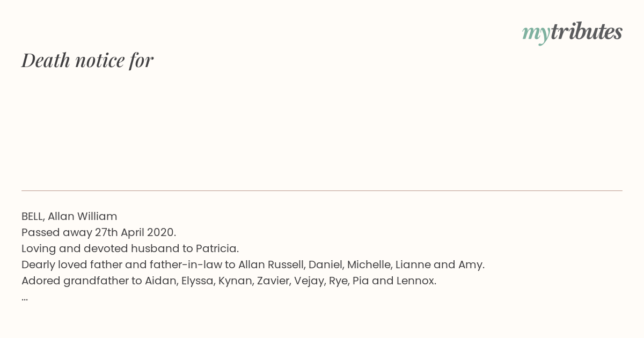Select the 'Death notice for' heading
Image resolution: width=644 pixels, height=338 pixels.
click(x=87, y=60)
